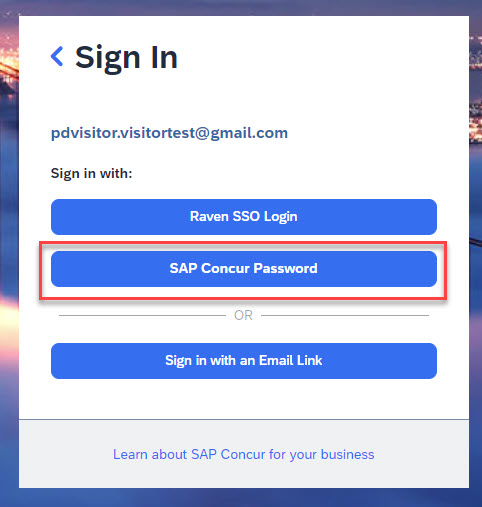The height and width of the screenshot is (507, 482).
Task: Choose the Raven SSO Login option
Action: 244,217
